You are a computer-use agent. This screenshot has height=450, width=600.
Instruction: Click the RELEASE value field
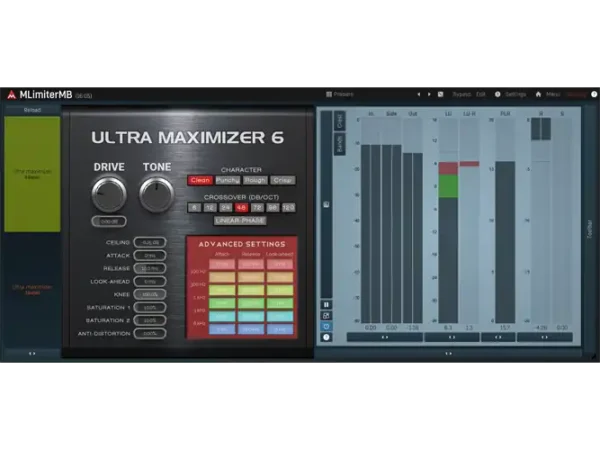coord(150,269)
